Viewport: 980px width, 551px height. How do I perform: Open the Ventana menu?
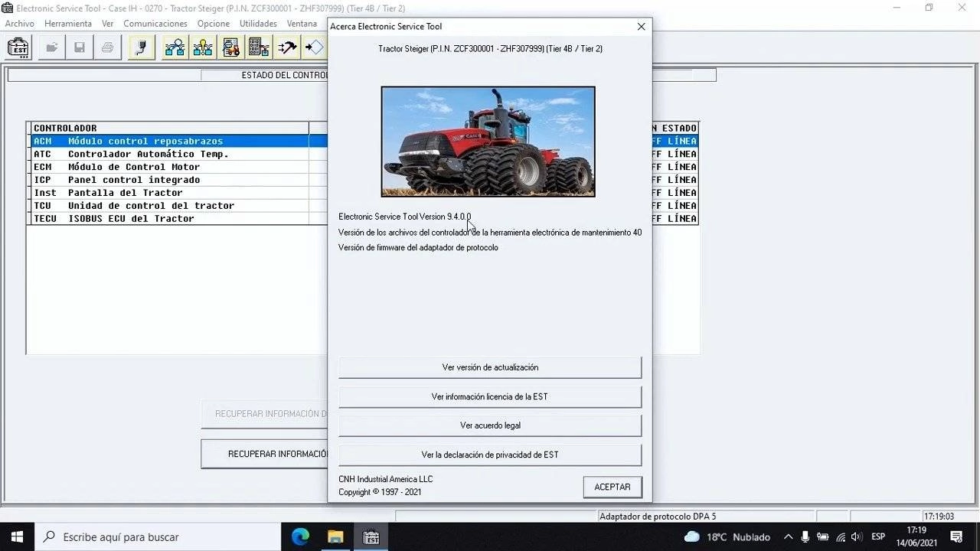[x=302, y=23]
